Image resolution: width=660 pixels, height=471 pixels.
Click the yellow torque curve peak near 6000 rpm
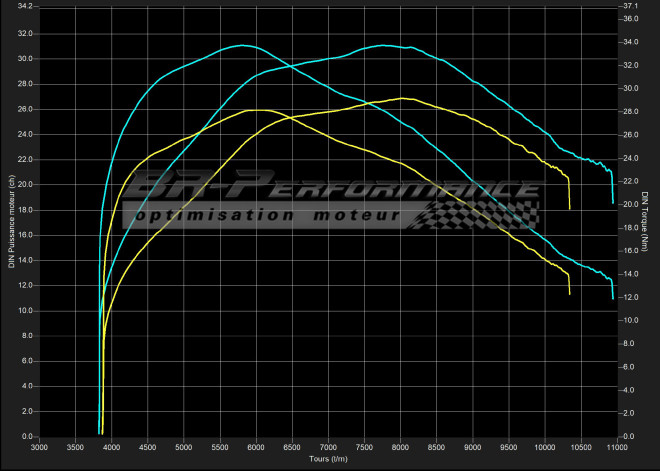(258, 110)
